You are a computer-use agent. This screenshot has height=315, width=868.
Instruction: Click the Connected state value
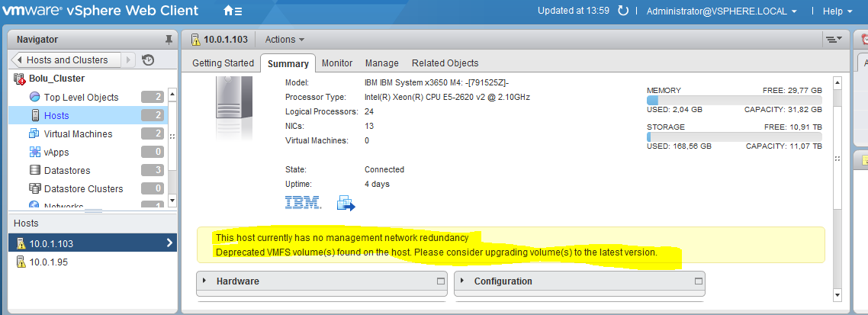coord(384,169)
